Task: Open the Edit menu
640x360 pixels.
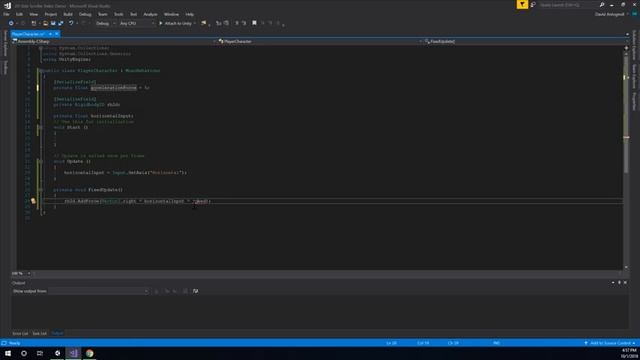Action: click(x=19, y=14)
